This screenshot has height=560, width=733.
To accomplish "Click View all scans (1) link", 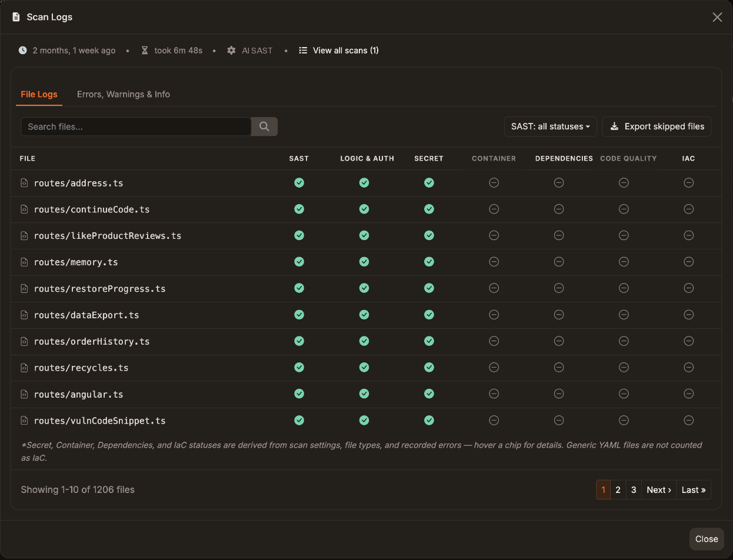I will coord(339,51).
